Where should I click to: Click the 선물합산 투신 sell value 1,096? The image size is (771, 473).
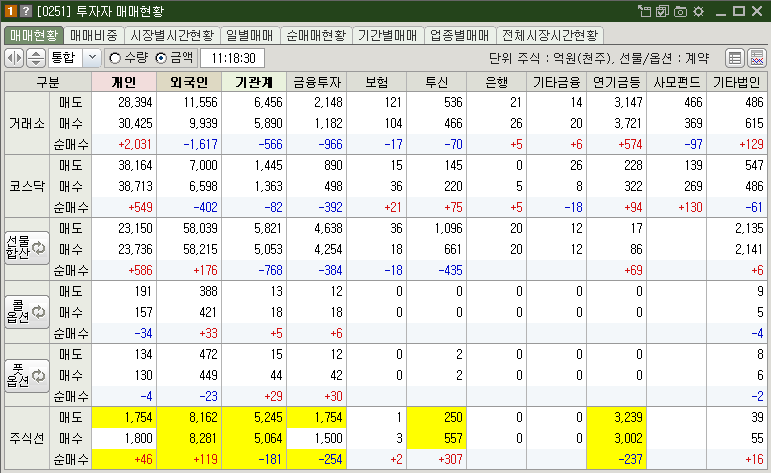(448, 228)
